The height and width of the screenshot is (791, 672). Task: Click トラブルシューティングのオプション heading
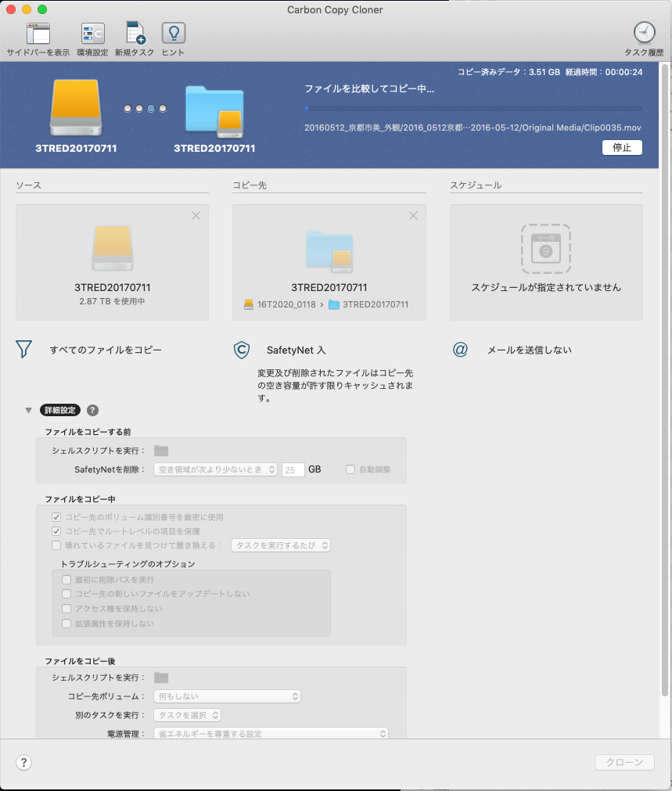(128, 564)
